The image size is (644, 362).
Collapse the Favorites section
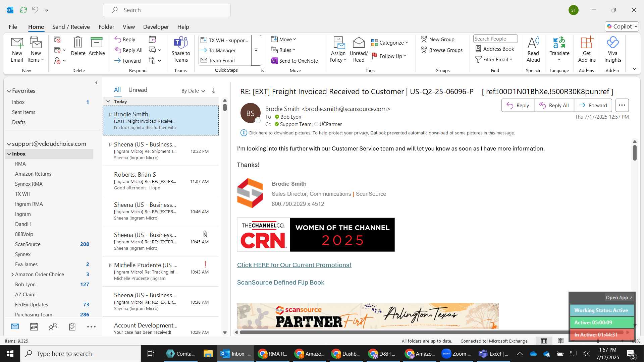click(9, 91)
